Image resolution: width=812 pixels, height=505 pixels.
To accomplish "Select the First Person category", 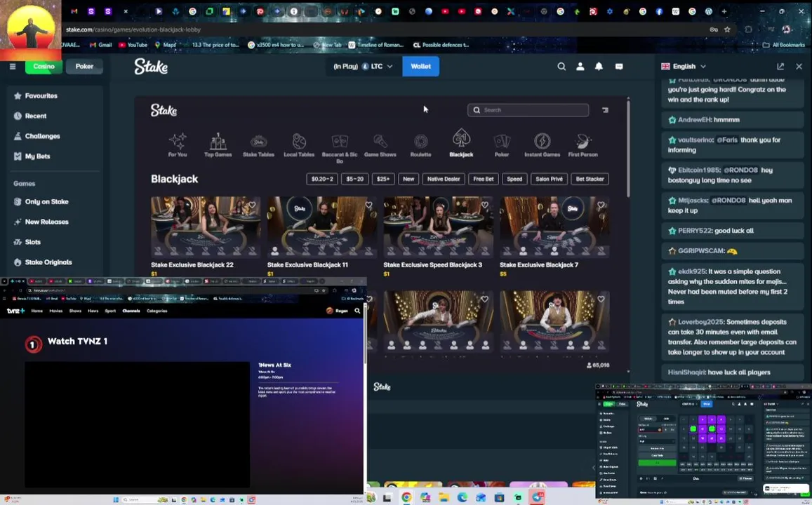I will [x=583, y=145].
